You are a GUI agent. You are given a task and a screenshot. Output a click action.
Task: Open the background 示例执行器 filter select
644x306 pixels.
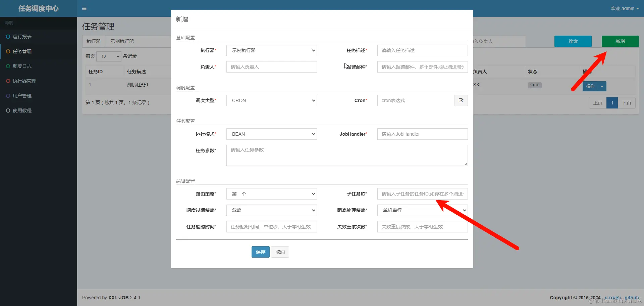(138, 41)
